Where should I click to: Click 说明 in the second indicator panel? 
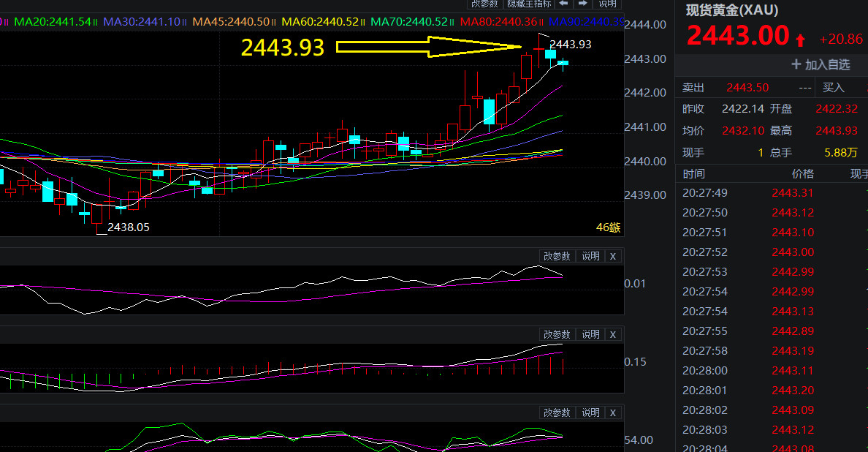(x=590, y=334)
